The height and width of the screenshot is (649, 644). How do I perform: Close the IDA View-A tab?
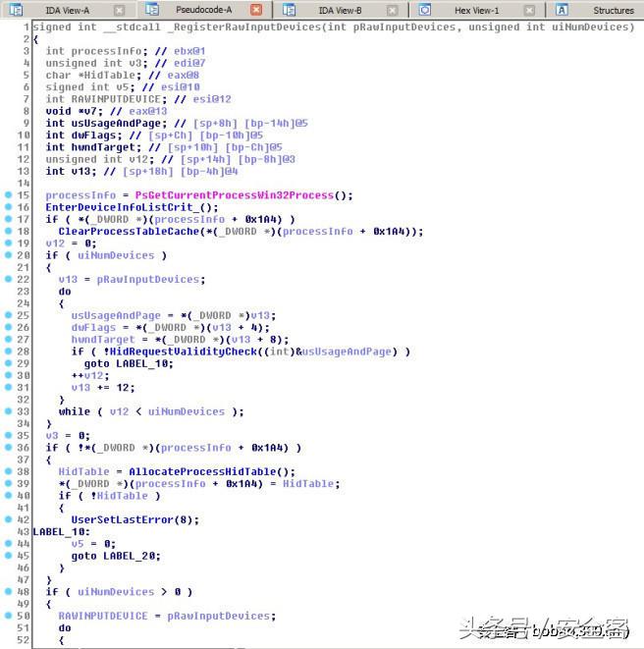click(119, 11)
